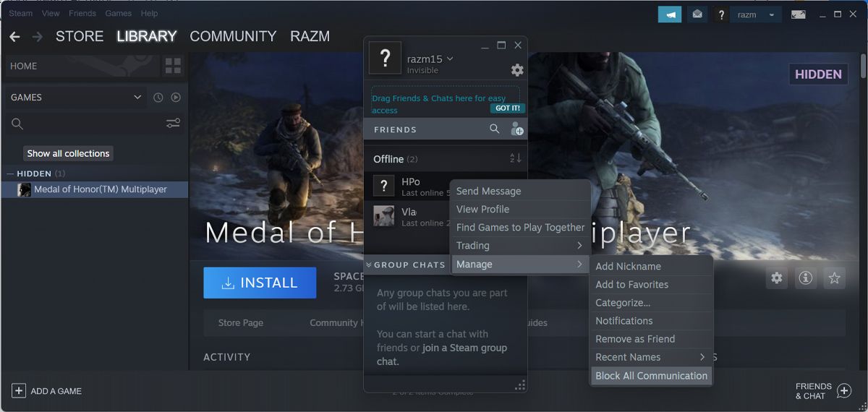
Task: Go to the COMMUNITY tab
Action: 233,36
